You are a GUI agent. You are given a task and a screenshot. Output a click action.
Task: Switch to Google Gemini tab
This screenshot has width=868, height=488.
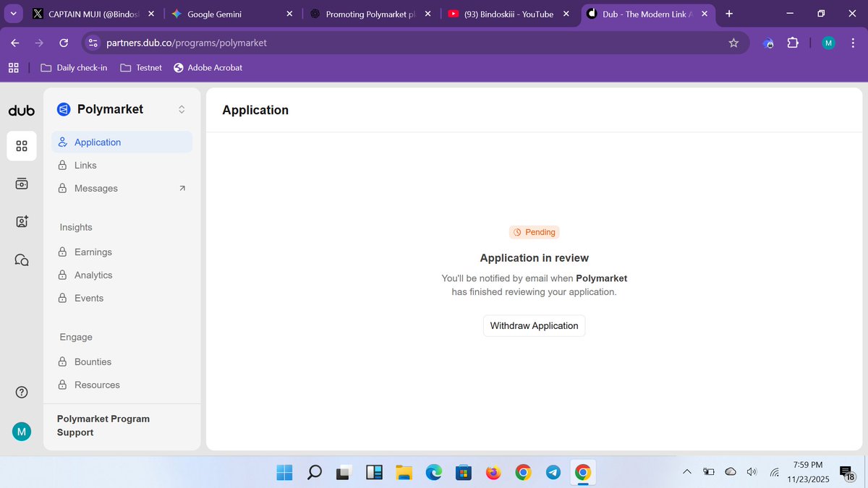point(231,14)
